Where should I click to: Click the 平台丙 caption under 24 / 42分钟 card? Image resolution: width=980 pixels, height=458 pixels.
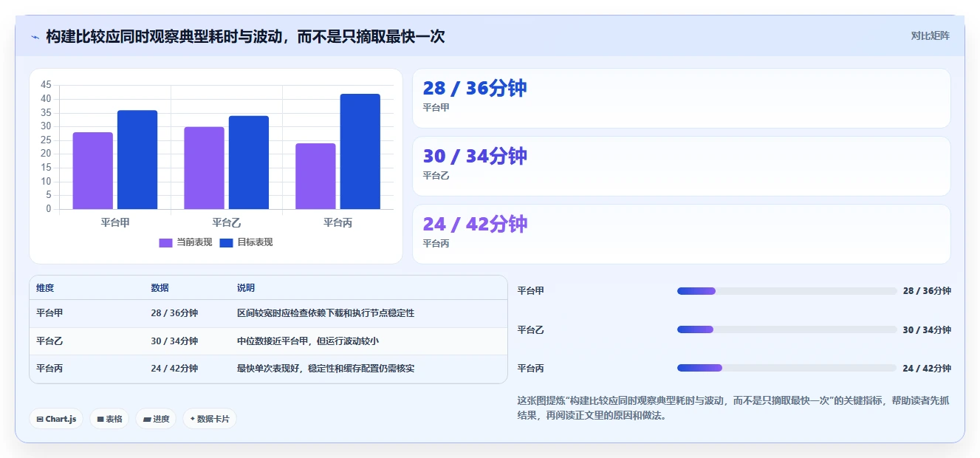[x=436, y=244]
